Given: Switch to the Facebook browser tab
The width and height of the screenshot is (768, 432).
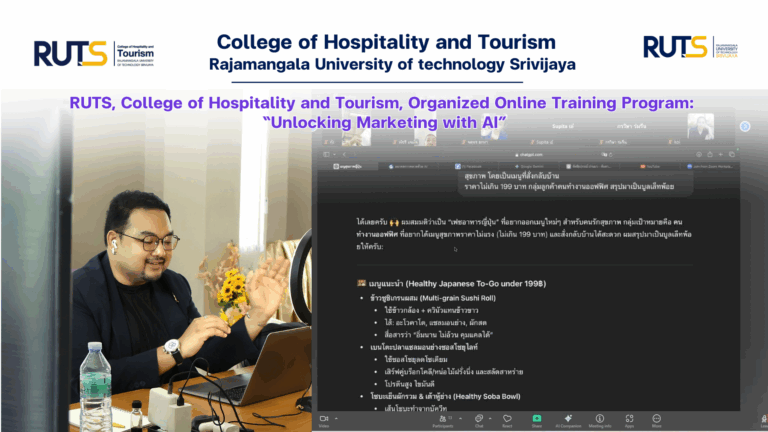Looking at the screenshot, I should (470, 167).
